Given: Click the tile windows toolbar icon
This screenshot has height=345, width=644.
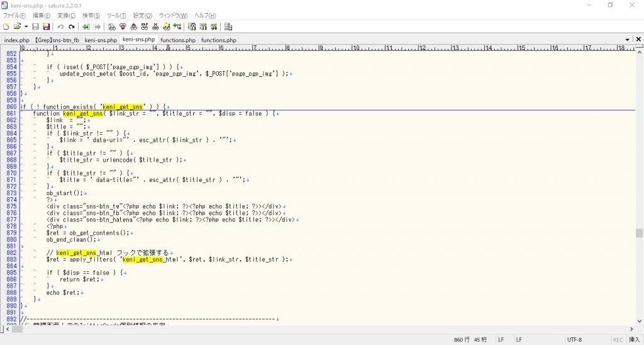Looking at the screenshot, I should (x=228, y=26).
